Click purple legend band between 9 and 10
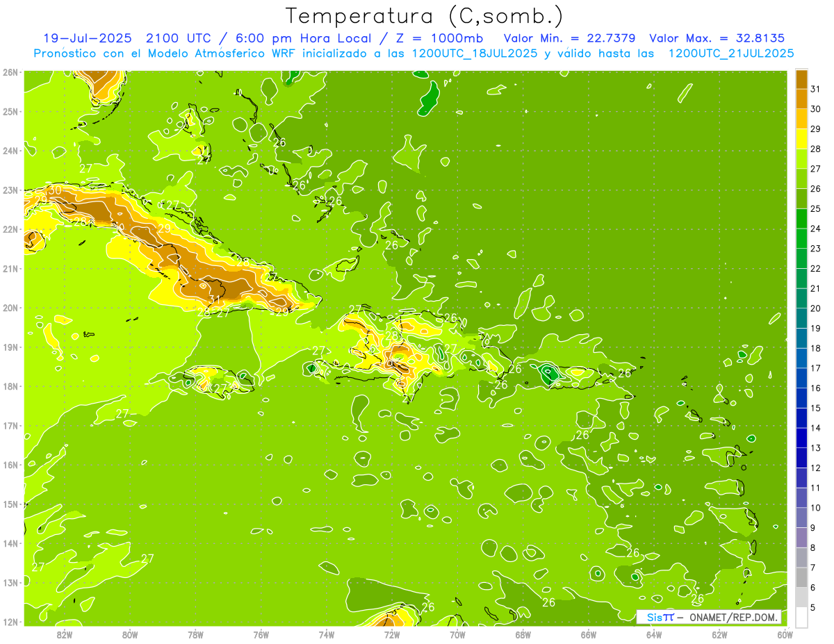834x644 pixels. coord(801,518)
